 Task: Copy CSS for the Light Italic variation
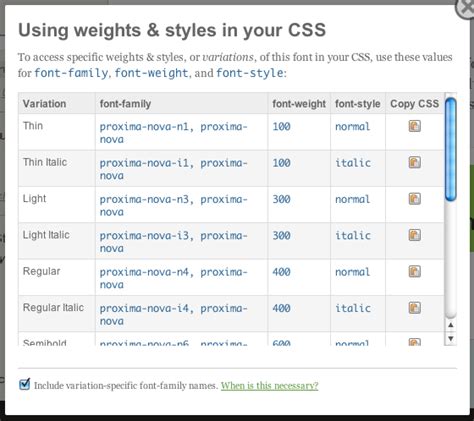pos(415,235)
